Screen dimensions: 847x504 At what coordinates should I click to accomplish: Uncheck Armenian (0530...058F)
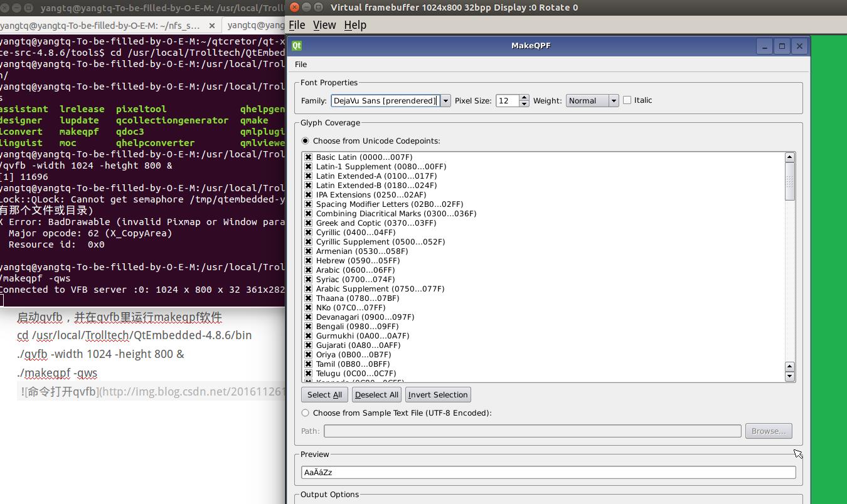pos(308,251)
